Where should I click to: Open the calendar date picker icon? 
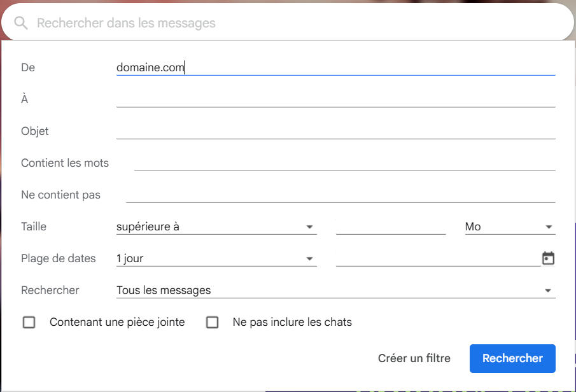tap(549, 258)
